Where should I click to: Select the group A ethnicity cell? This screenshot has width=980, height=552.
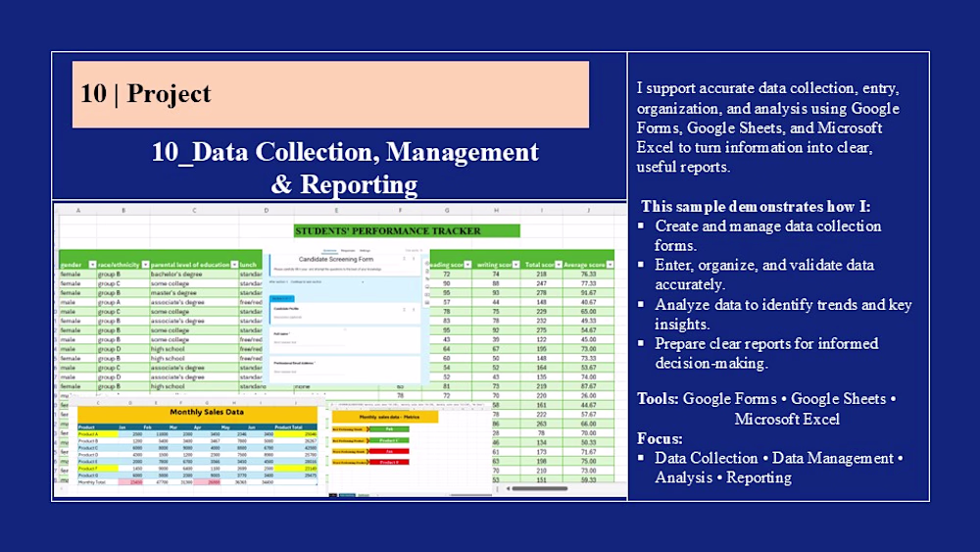(x=123, y=302)
